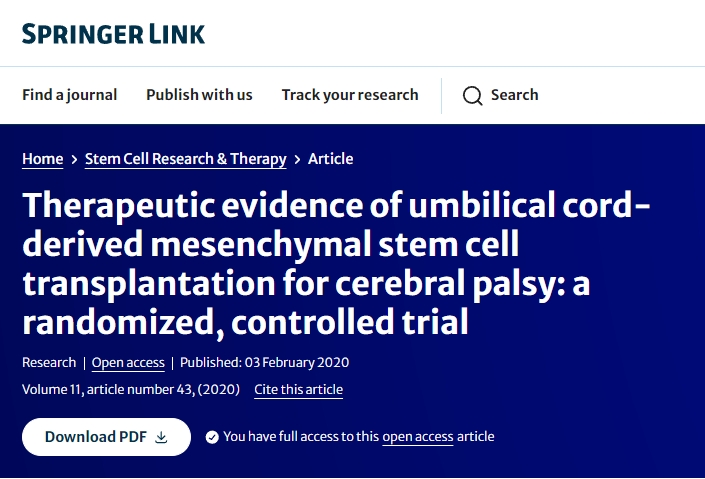Open the Stem Cell Research & Therapy breadcrumb
Viewport: 705px width, 479px height.
coord(186,159)
